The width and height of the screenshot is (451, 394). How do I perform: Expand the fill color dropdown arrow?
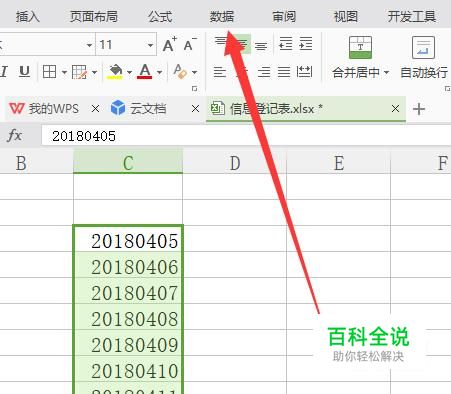[x=129, y=72]
